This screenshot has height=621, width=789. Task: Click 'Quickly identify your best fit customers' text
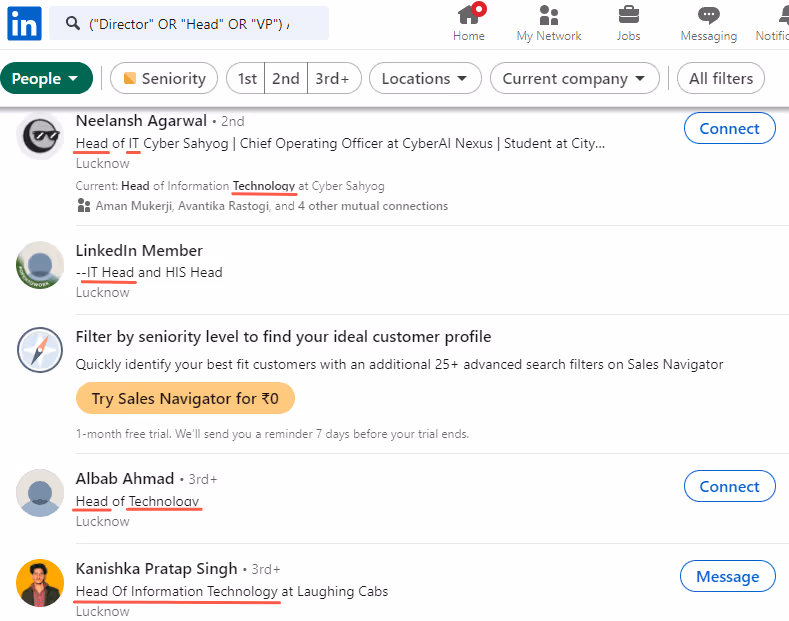coord(400,364)
